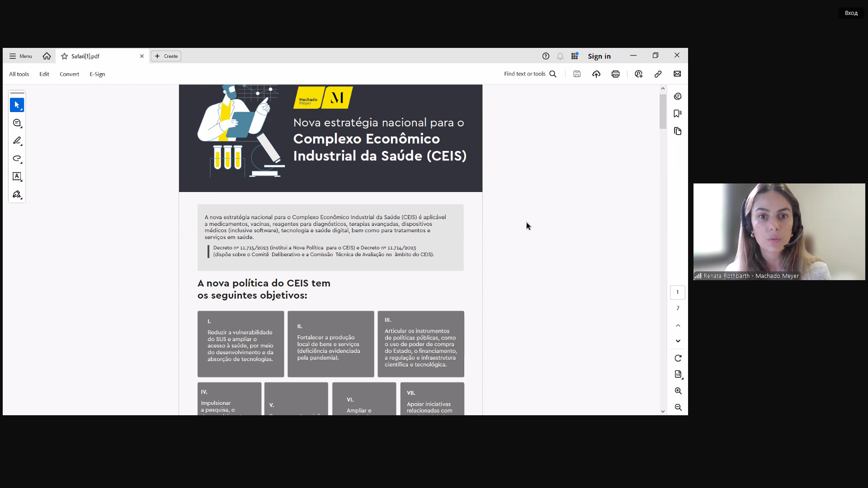868x488 pixels.
Task: Open the hamburger Menu
Action: click(20, 56)
